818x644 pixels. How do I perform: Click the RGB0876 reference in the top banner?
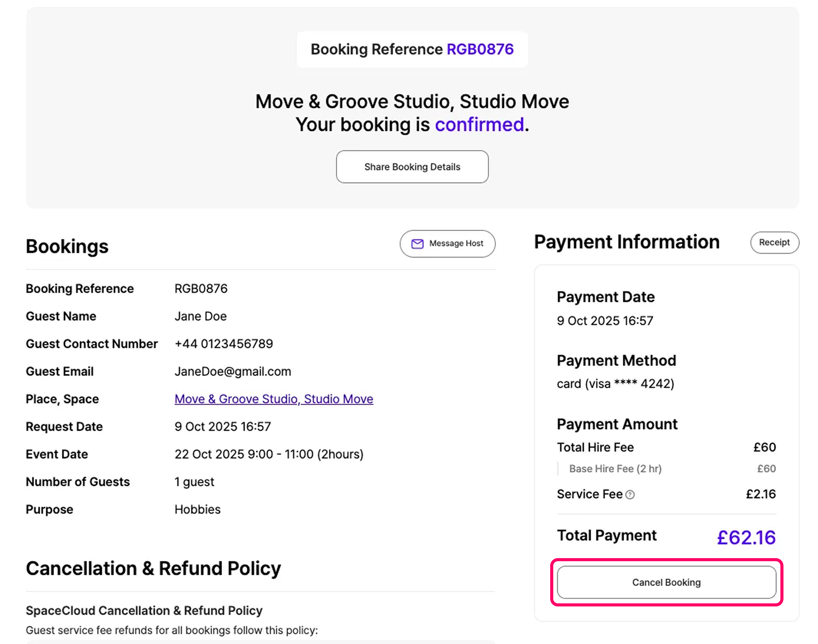click(480, 49)
